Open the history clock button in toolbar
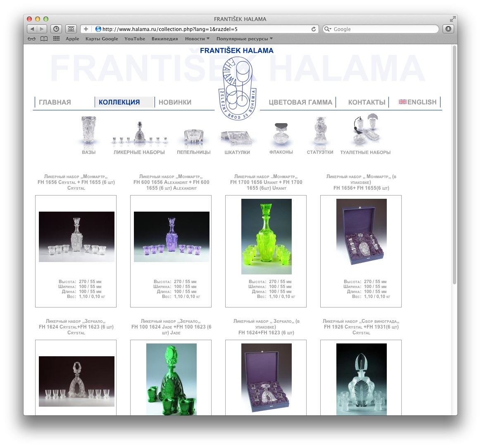Screen dimensions: 481x448 pos(56,29)
